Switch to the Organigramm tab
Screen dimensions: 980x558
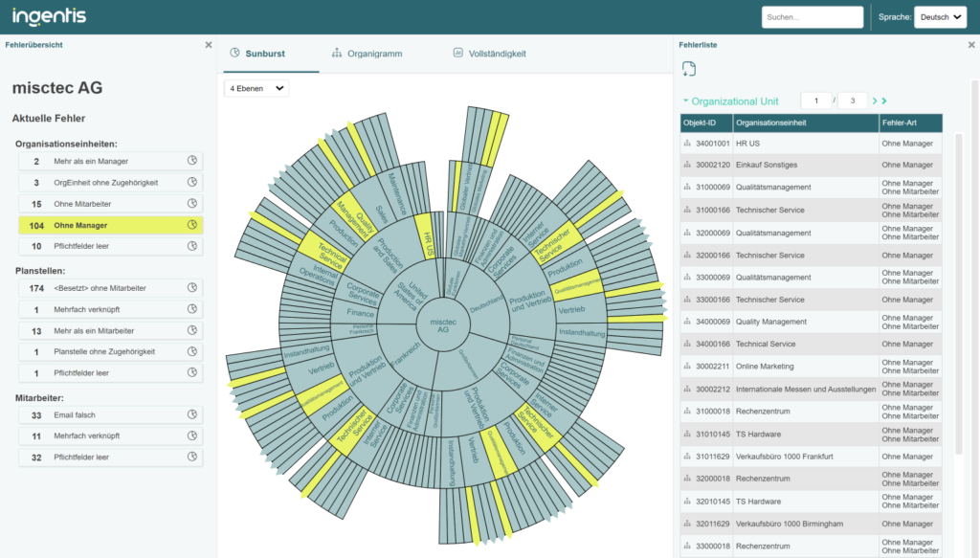[367, 53]
